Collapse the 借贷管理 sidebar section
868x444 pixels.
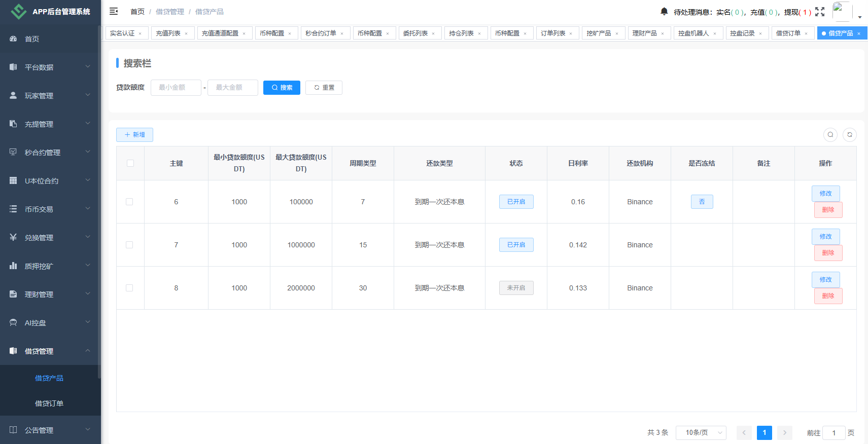50,351
